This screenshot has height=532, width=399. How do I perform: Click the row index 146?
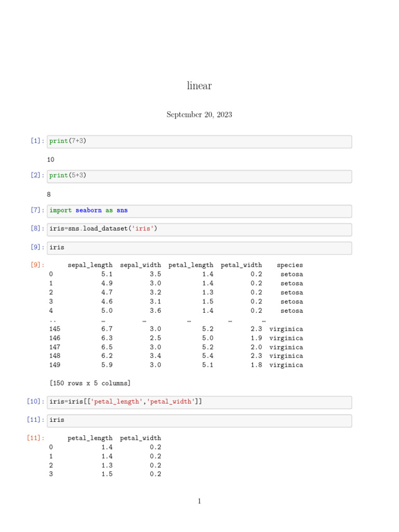click(55, 338)
